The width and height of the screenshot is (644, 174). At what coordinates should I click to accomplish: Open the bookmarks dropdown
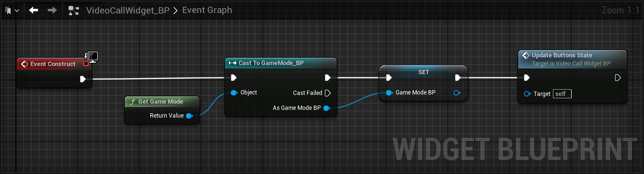point(12,10)
